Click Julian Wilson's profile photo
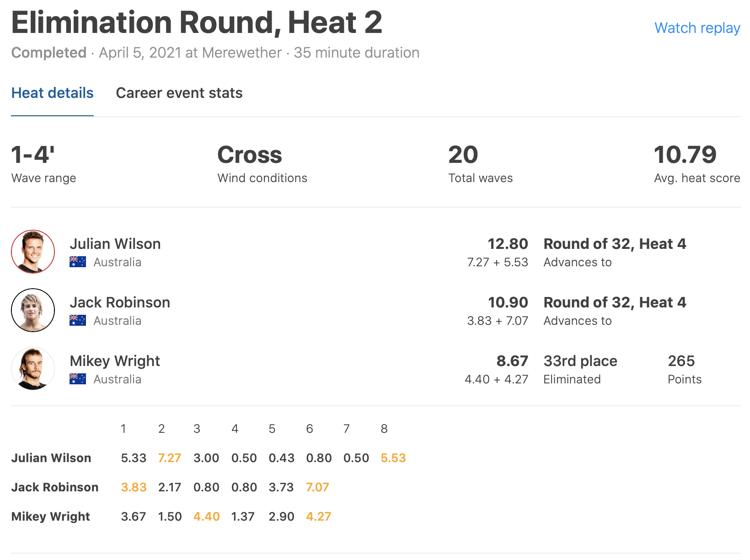The height and width of the screenshot is (560, 750). [33, 252]
